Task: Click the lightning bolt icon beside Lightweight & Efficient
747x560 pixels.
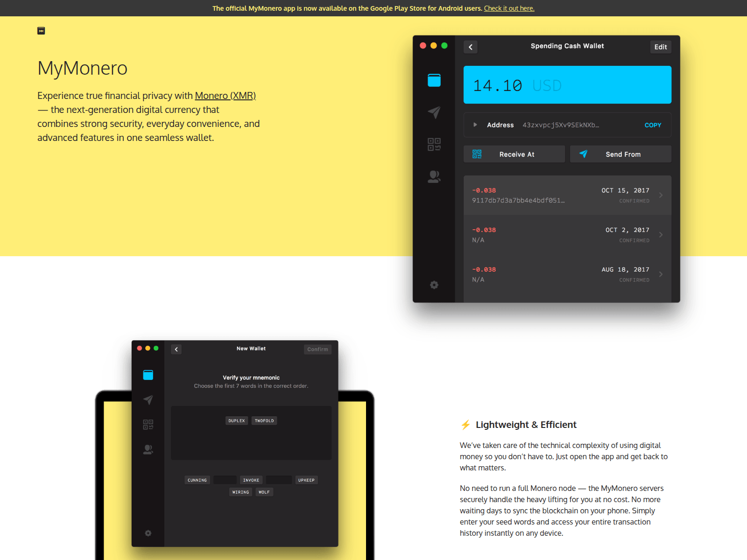Action: [x=465, y=425]
